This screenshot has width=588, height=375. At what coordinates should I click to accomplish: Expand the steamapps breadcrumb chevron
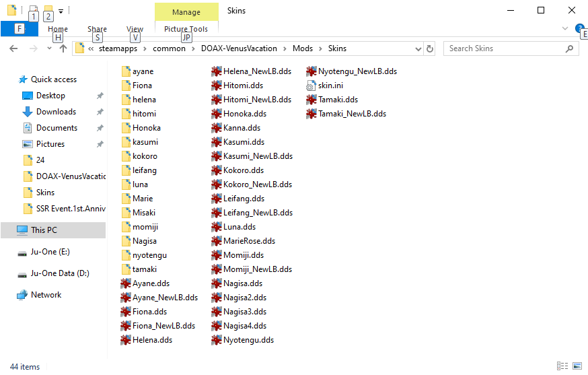pos(145,48)
